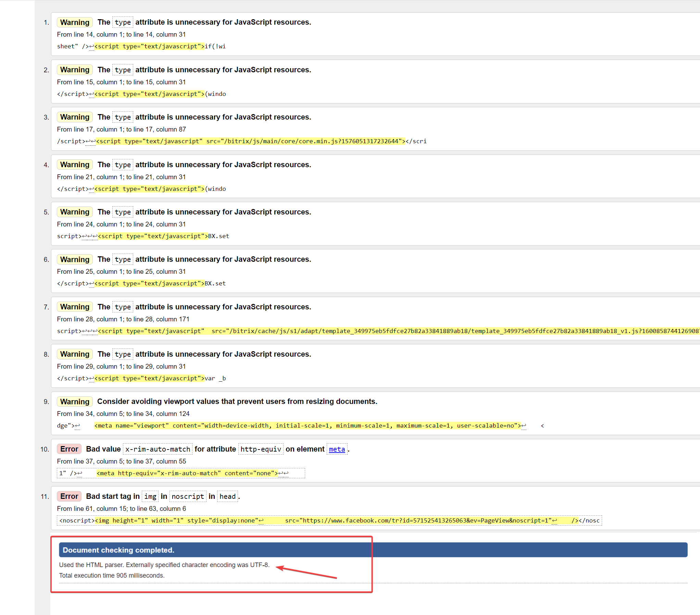The width and height of the screenshot is (700, 615).
Task: Click the noscript code label in error 11
Action: 188,496
